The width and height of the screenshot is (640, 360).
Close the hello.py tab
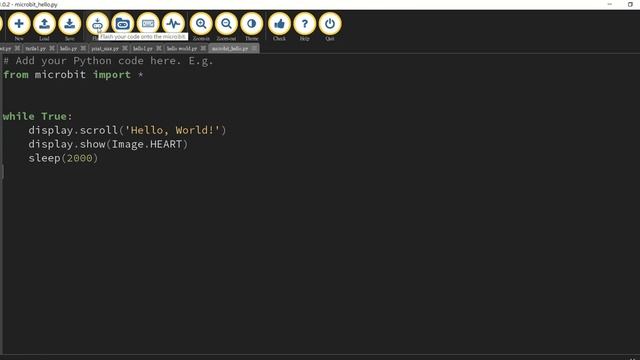(83, 48)
